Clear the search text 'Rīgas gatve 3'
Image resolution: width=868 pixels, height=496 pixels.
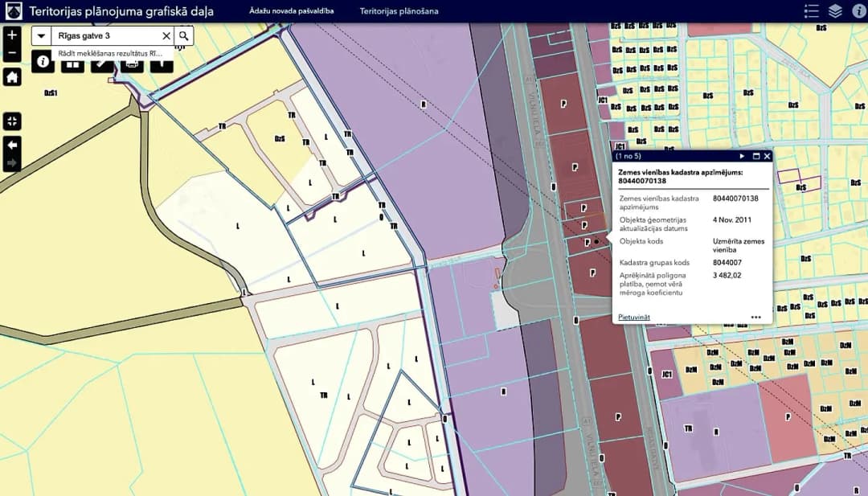coord(166,36)
